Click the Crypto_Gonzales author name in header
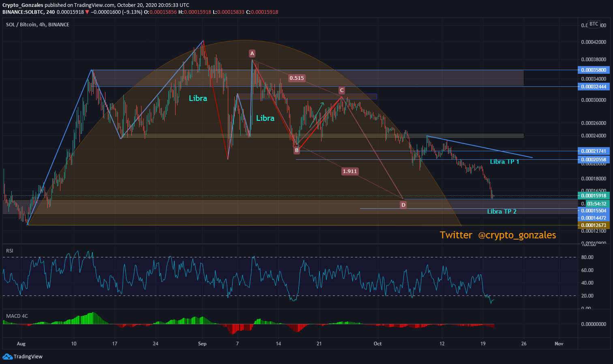Viewport: 613px width, 364px height. coord(23,5)
